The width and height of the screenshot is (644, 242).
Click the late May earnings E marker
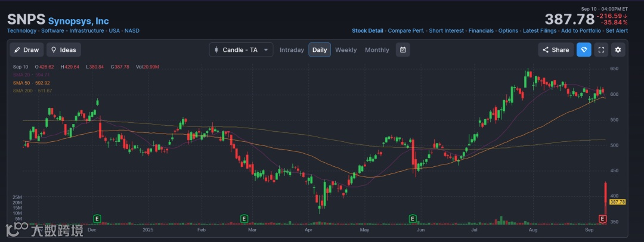(x=413, y=219)
